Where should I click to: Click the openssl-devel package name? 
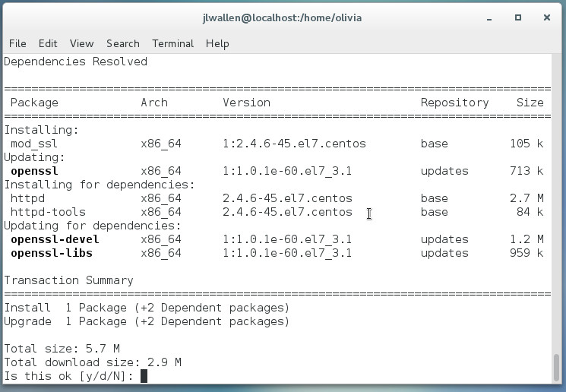pyautogui.click(x=55, y=239)
